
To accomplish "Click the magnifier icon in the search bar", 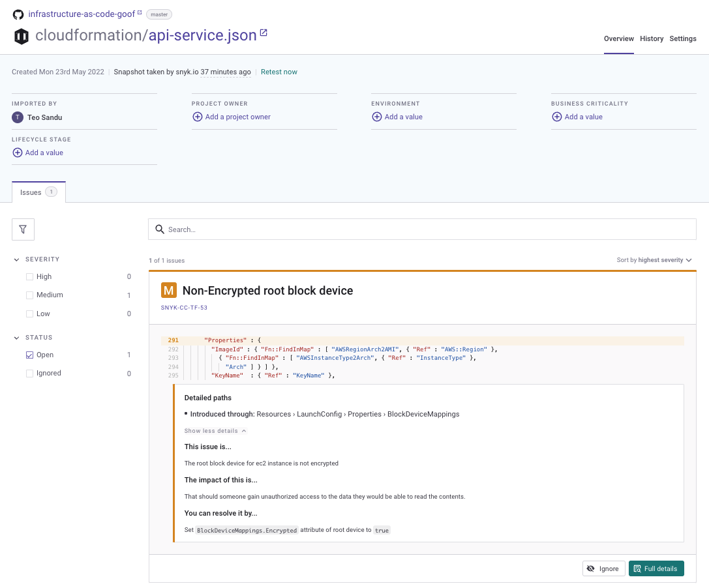I will 160,229.
